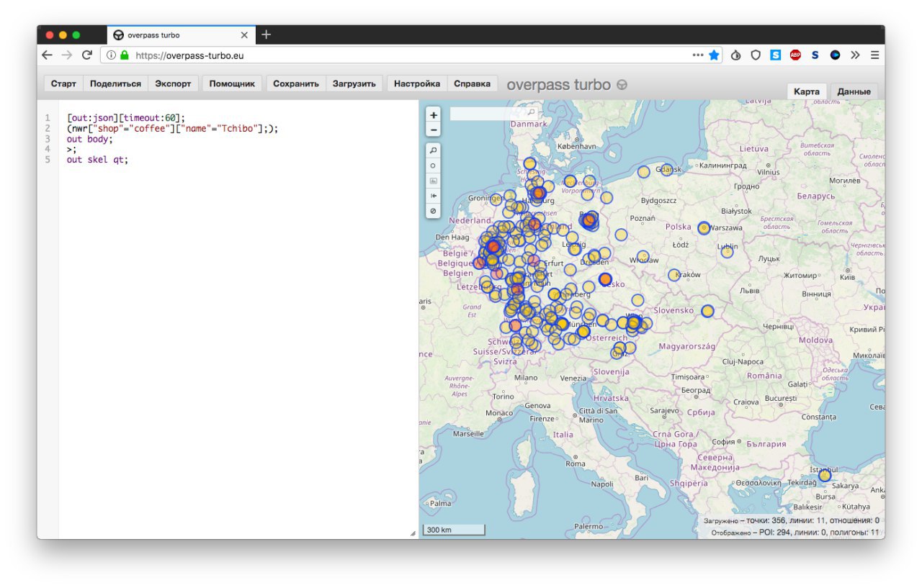
Task: Click the onion extension icon
Action: [x=735, y=55]
